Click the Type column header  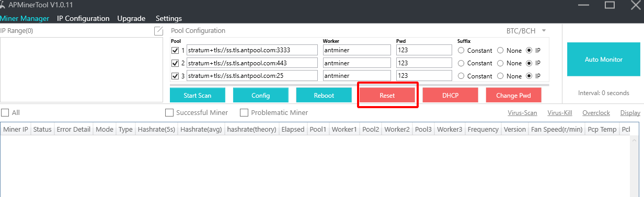click(x=125, y=129)
